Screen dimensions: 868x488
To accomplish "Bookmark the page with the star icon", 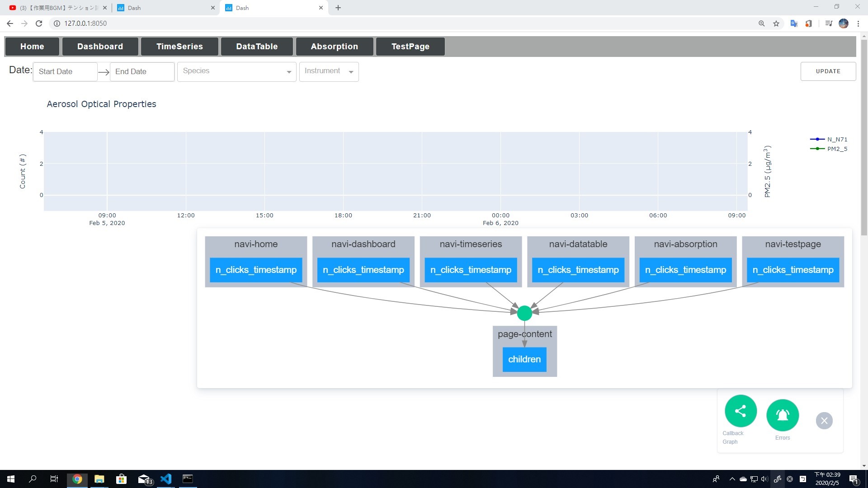I will point(776,23).
